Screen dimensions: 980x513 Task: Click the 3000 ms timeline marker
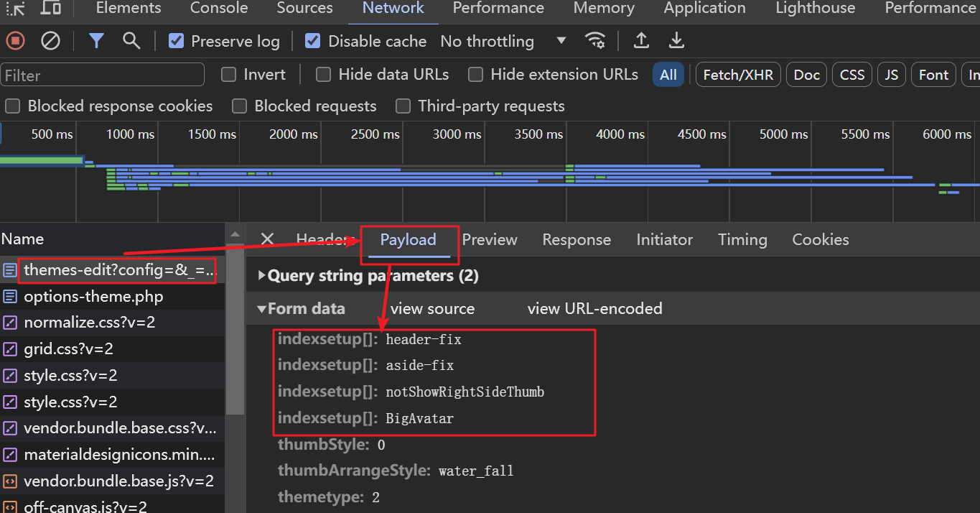(457, 134)
